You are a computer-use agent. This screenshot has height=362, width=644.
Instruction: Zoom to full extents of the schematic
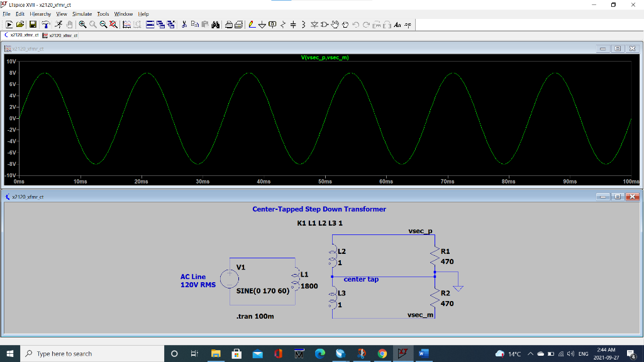point(113,25)
